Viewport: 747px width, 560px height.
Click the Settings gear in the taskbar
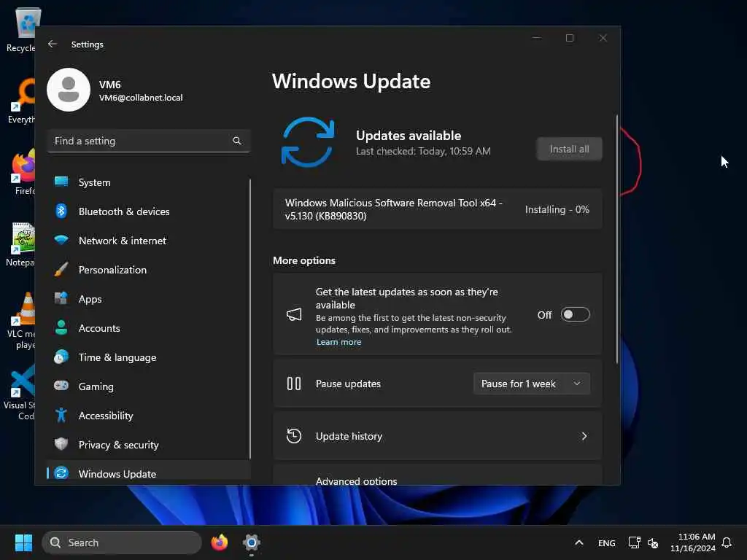click(252, 542)
